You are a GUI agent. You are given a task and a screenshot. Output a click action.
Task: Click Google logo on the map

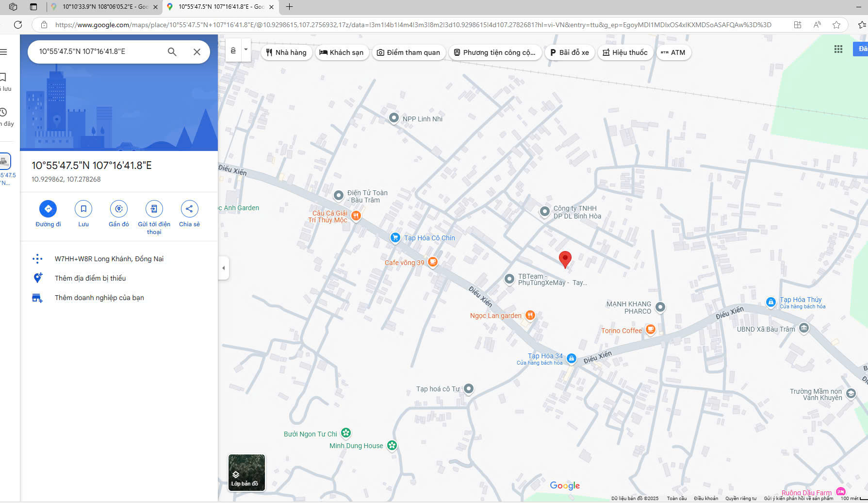tap(565, 486)
